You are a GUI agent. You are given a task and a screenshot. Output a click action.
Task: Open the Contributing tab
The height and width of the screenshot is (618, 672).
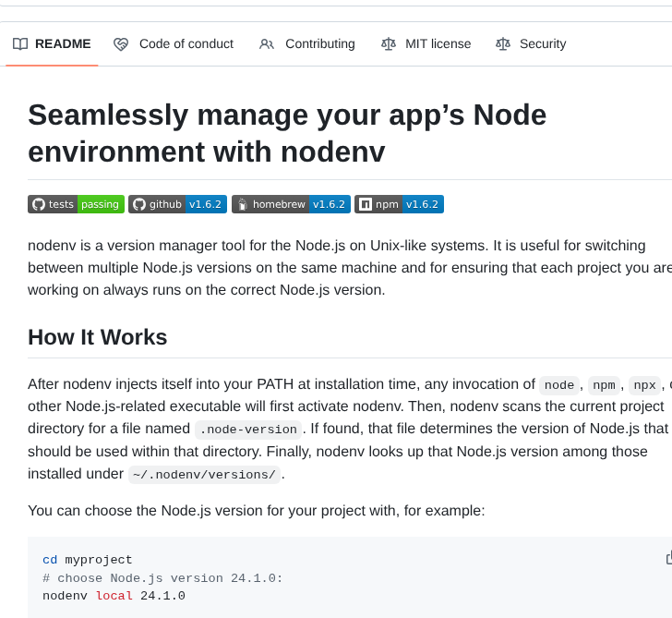(x=307, y=43)
